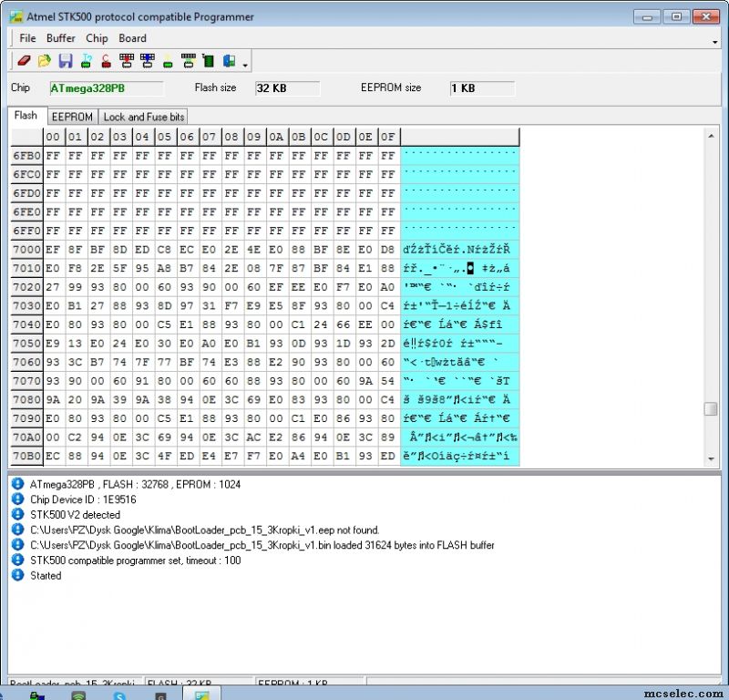Save buffer using the blue floppy disk icon
The width and height of the screenshot is (729, 700).
coord(65,61)
